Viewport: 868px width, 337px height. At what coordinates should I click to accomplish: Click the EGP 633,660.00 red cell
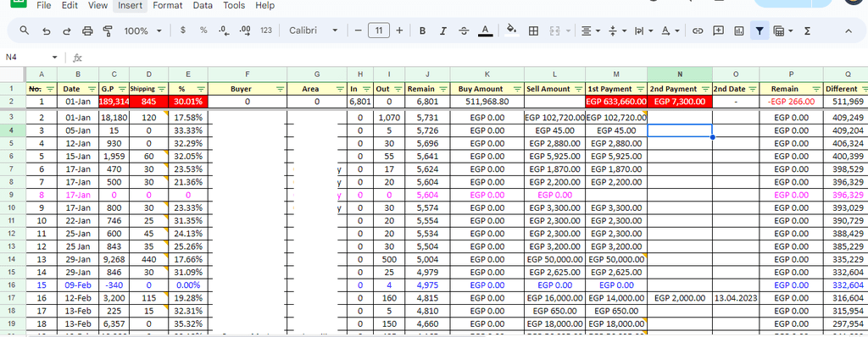616,102
